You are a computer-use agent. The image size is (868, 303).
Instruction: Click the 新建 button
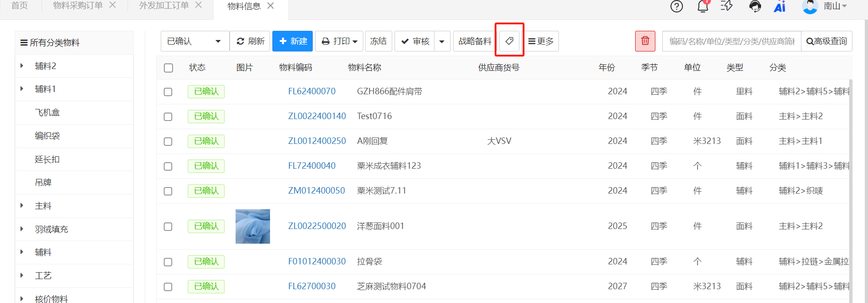(x=293, y=41)
